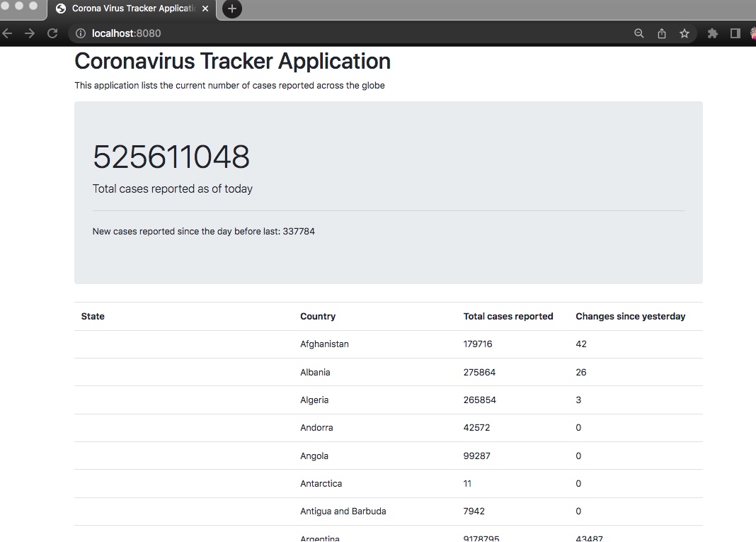This screenshot has width=756, height=542.
Task: Open the zoom magnifier icon in address bar
Action: (x=638, y=33)
